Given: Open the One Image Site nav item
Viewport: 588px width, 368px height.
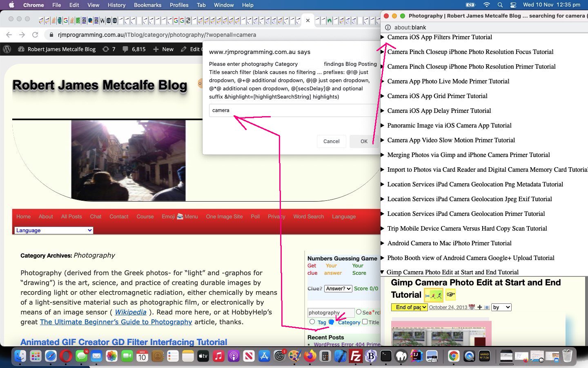Looking at the screenshot, I should (x=224, y=217).
